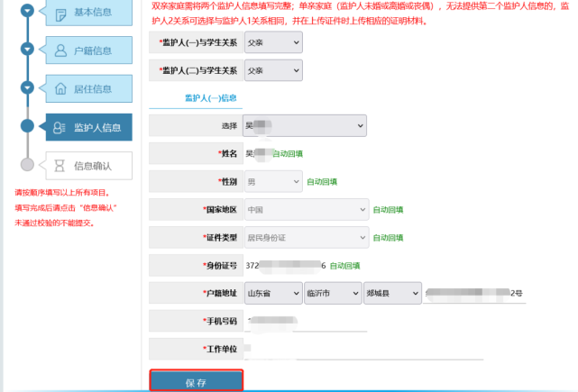Click the 基本信息 document icon
The width and height of the screenshot is (578, 392).
coord(60,14)
